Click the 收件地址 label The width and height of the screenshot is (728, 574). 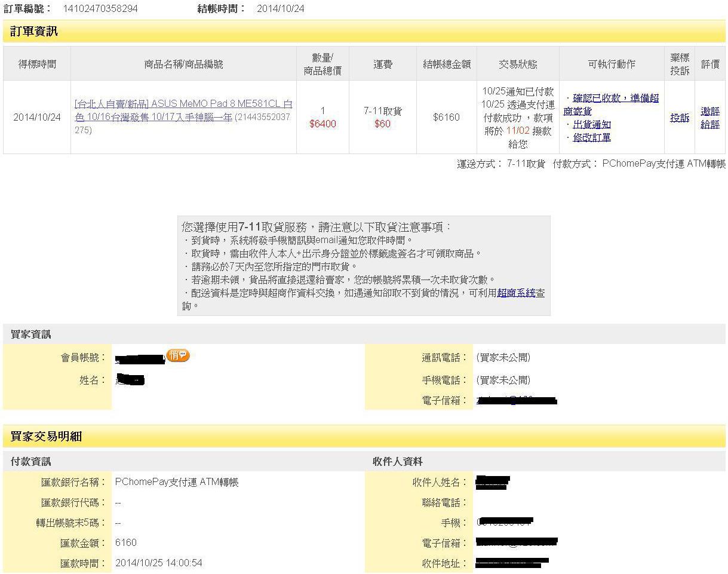[x=445, y=563]
